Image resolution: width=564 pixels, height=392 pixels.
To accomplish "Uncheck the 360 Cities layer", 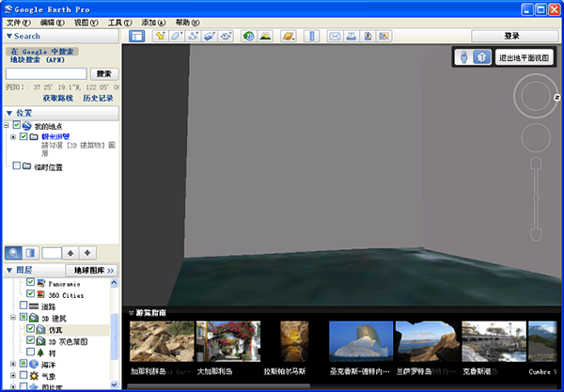I will [x=31, y=293].
